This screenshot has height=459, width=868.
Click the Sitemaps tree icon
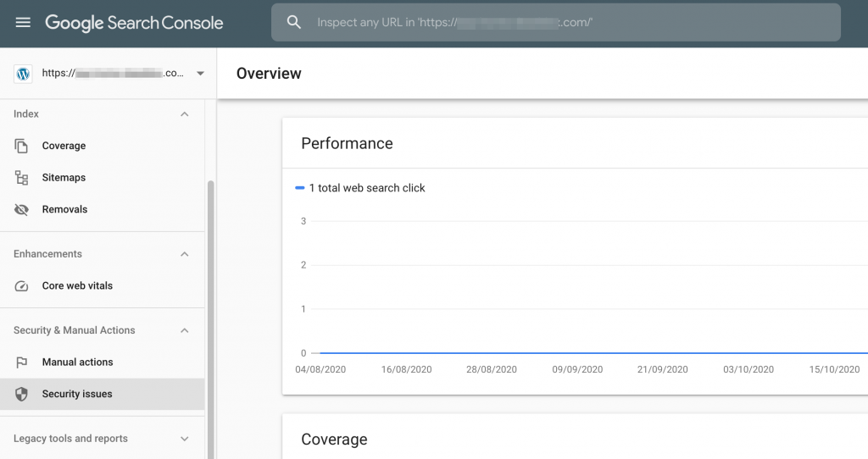pyautogui.click(x=22, y=178)
